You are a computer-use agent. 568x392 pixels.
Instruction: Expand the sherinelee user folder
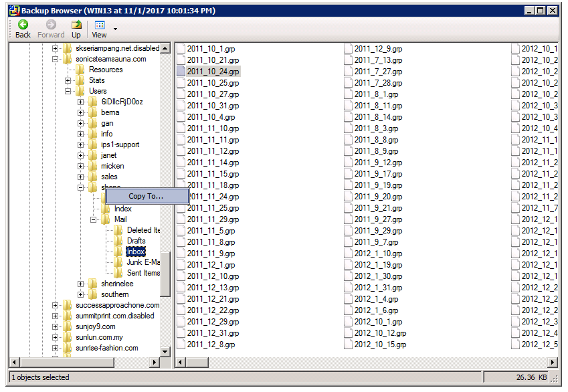click(x=81, y=284)
